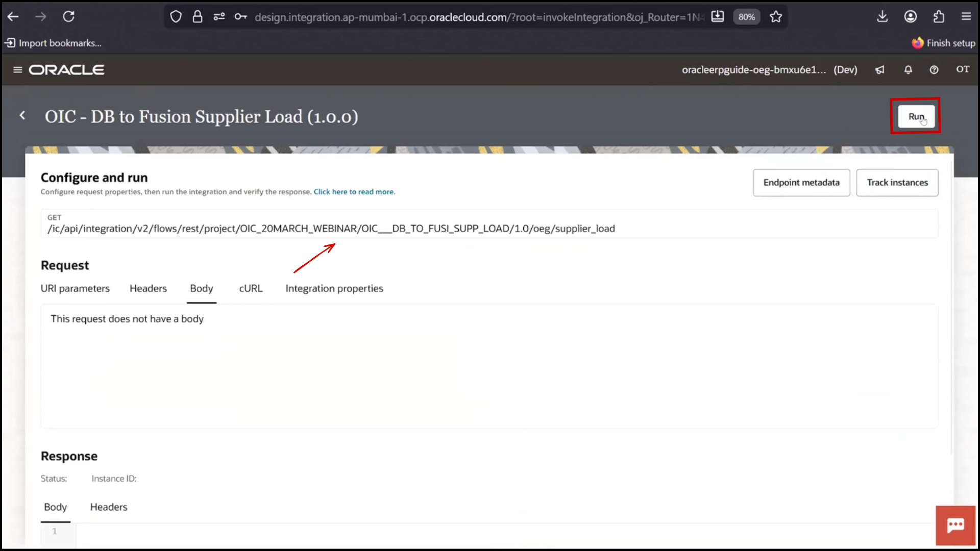Select the response Headers tab

tap(109, 507)
